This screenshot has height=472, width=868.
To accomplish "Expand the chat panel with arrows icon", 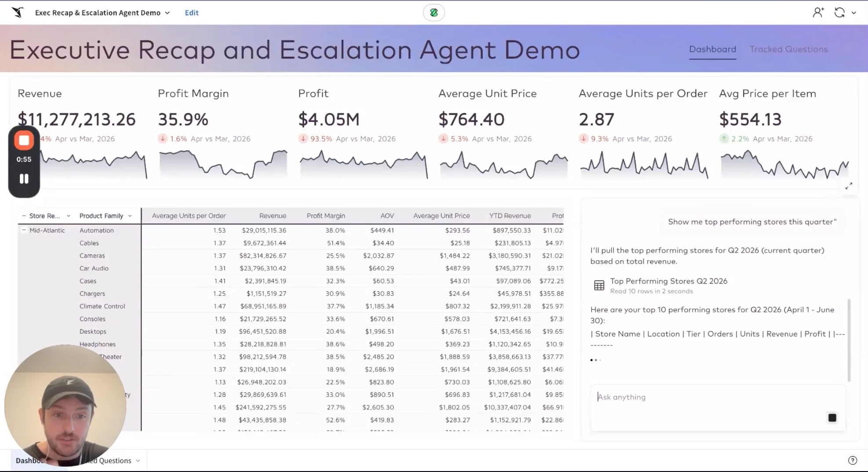I will click(849, 186).
